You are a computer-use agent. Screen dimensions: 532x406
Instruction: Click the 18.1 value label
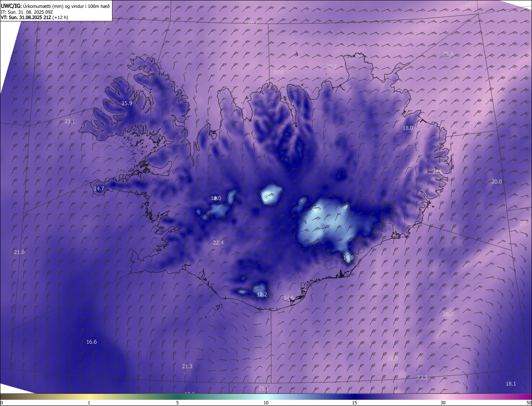pyautogui.click(x=511, y=384)
